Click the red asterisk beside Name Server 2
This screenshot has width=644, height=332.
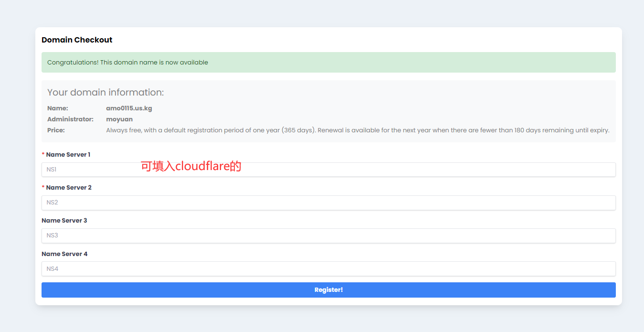tap(43, 188)
